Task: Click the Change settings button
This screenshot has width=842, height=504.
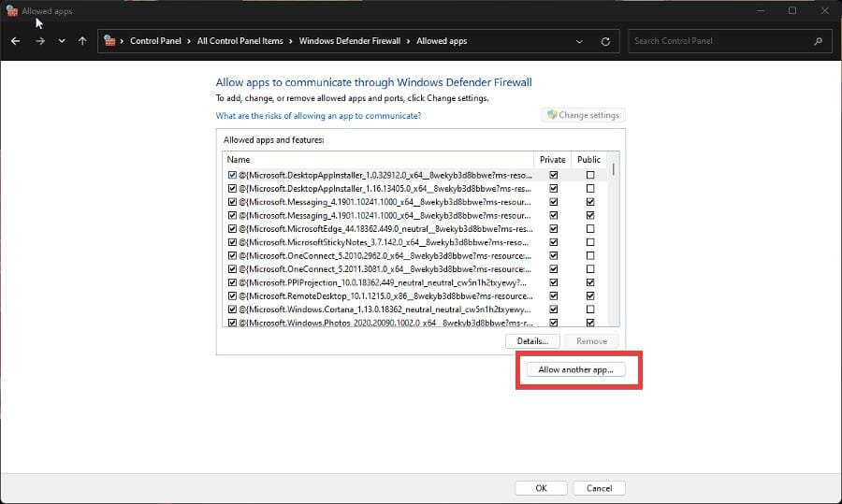Action: [x=583, y=115]
